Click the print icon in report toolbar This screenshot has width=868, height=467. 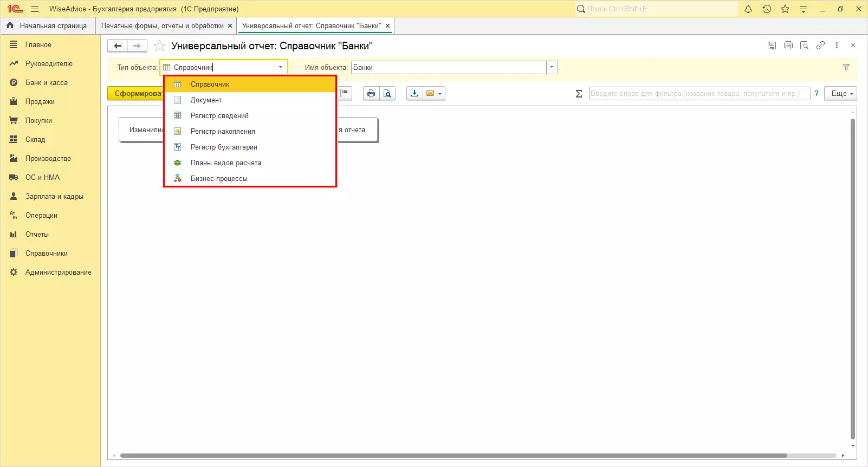pyautogui.click(x=371, y=93)
